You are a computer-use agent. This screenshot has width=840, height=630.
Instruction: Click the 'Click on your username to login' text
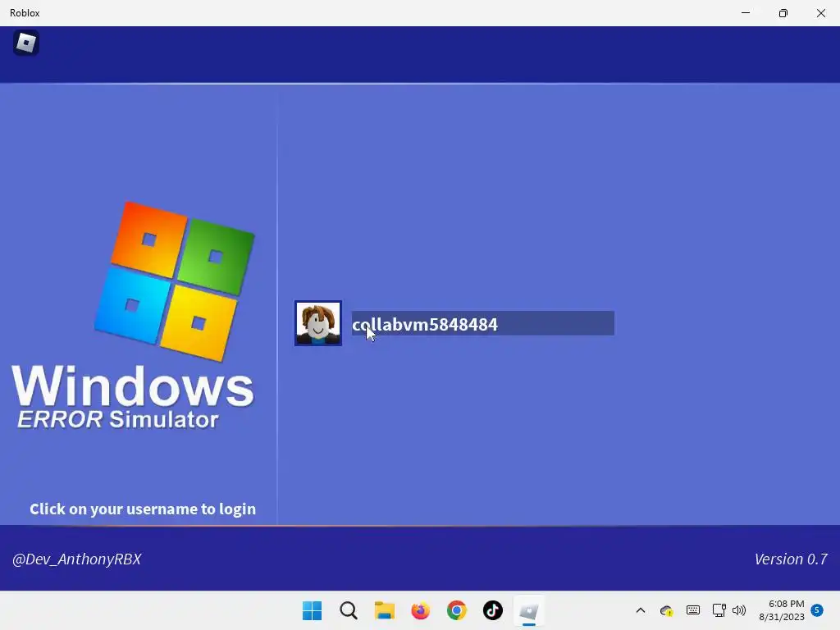pyautogui.click(x=143, y=509)
